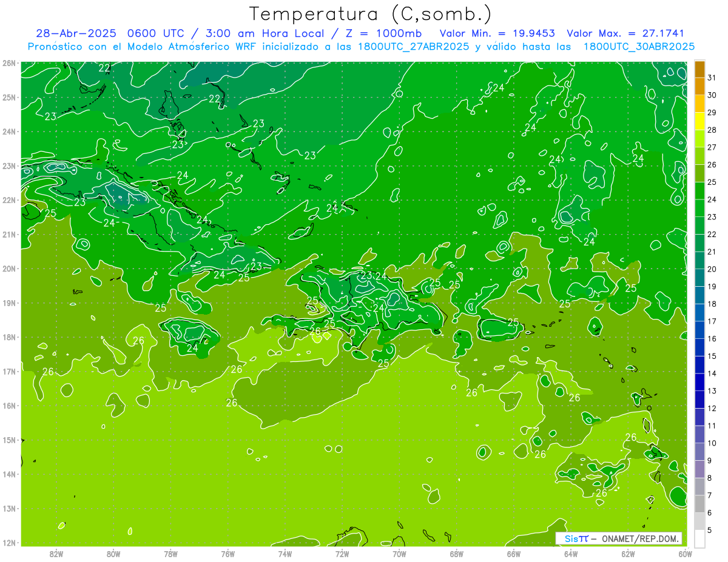The width and height of the screenshot is (728, 562).
Task: Click the latitude axis label "20N"
Action: pyautogui.click(x=9, y=269)
